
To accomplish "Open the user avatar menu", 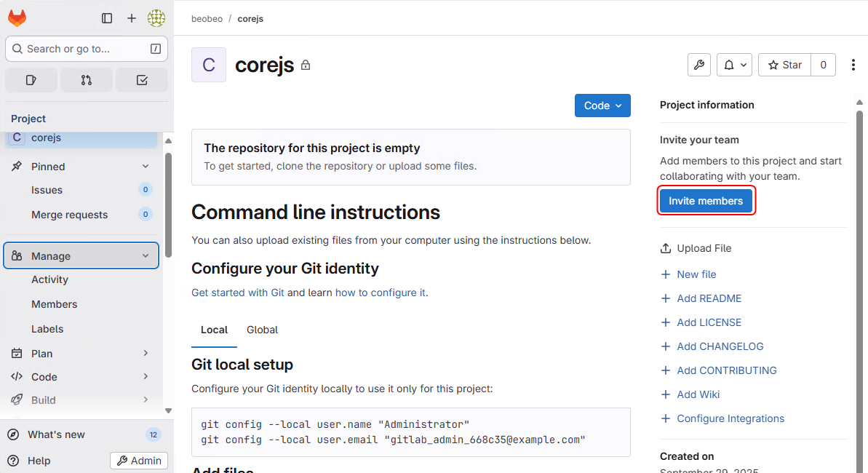I will click(156, 18).
